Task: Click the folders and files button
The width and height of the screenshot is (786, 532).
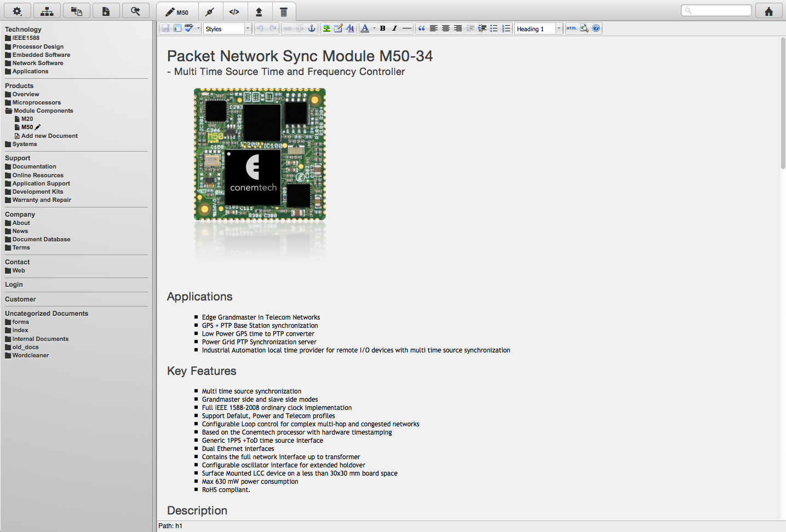Action: pos(77,11)
